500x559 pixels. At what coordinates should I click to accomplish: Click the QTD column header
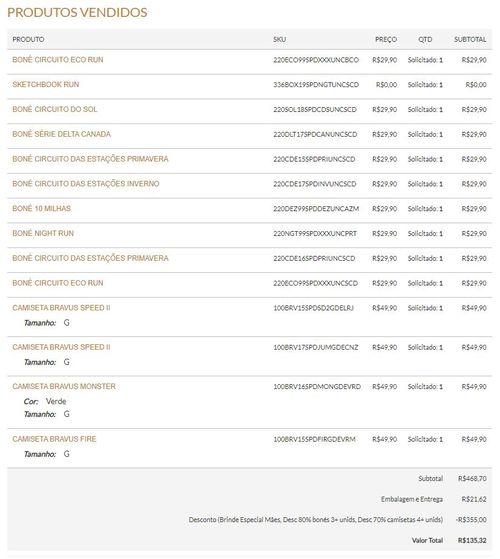point(425,39)
